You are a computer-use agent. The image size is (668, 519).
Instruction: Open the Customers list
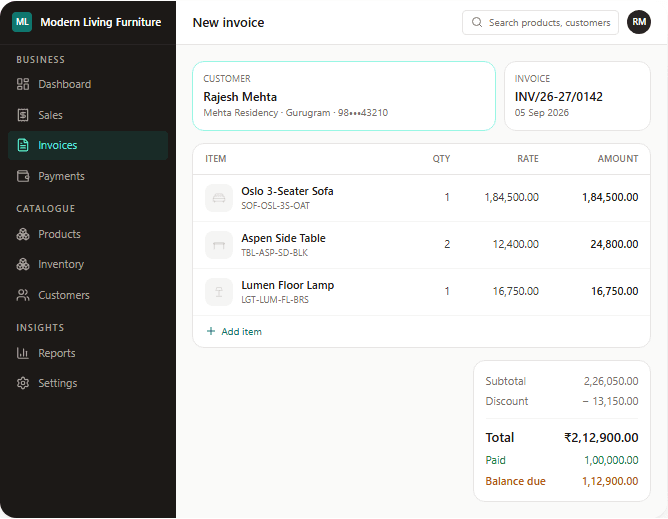88,295
